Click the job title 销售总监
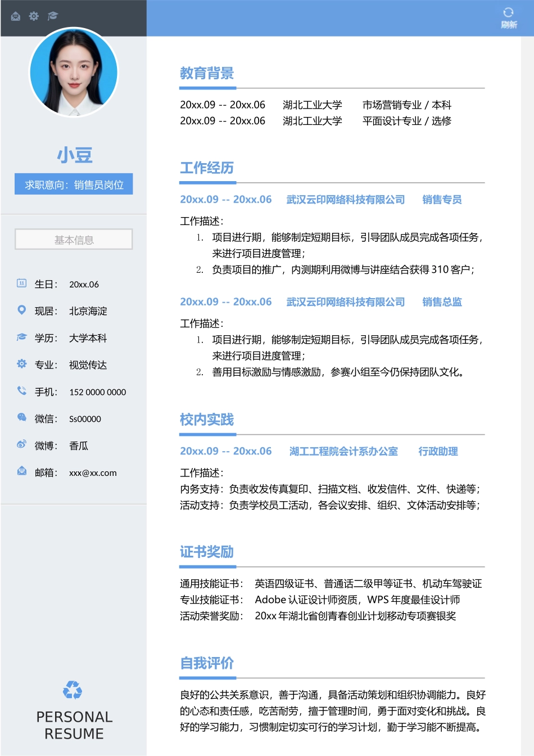 [442, 302]
